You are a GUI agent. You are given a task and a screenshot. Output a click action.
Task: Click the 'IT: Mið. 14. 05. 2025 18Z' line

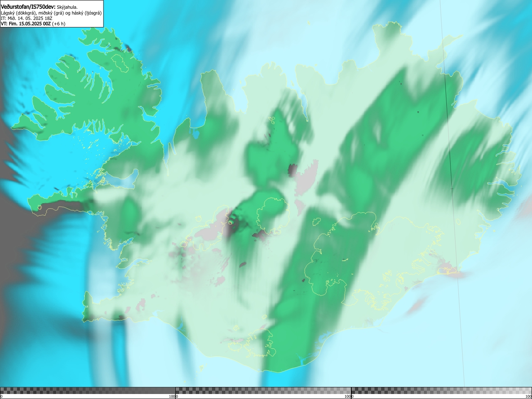(27, 18)
